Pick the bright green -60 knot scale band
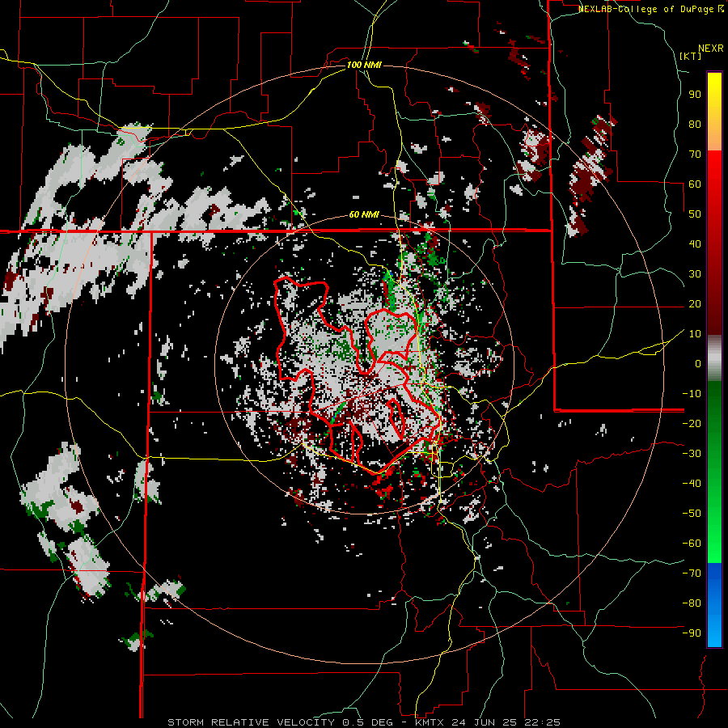This screenshot has width=728, height=728. point(714,544)
